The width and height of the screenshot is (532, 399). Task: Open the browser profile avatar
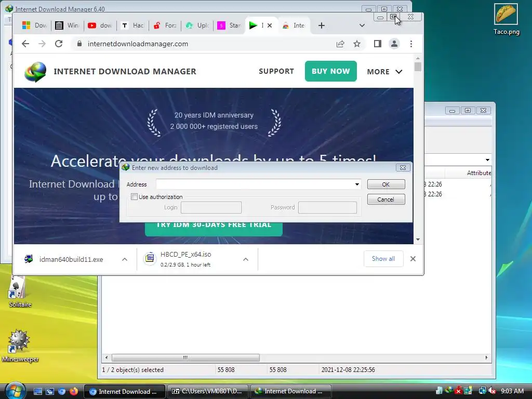394,44
